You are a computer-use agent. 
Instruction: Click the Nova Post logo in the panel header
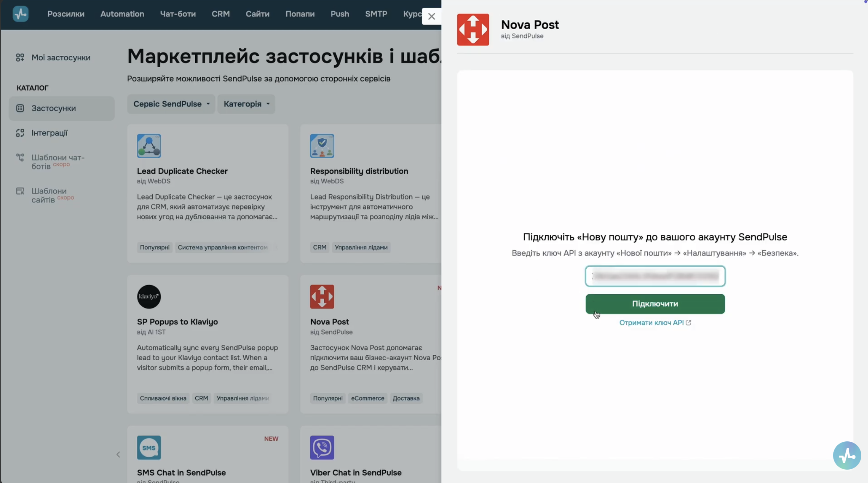click(x=473, y=30)
